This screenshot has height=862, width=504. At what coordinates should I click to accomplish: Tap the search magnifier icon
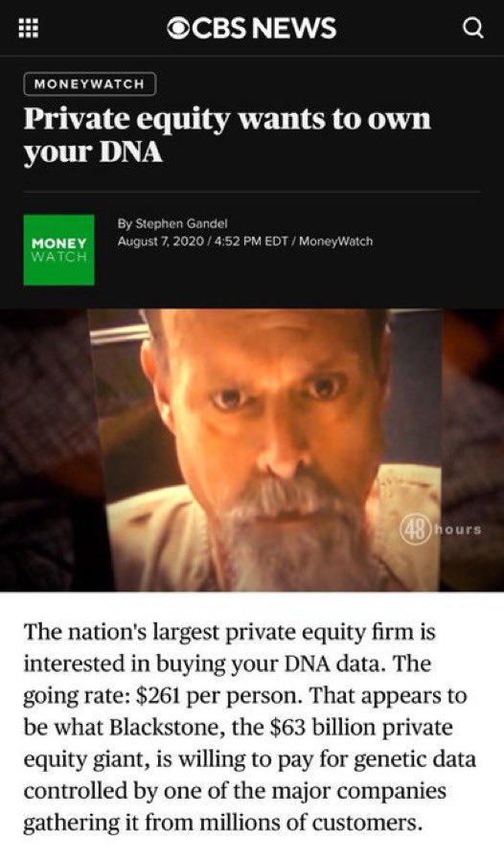(473, 28)
